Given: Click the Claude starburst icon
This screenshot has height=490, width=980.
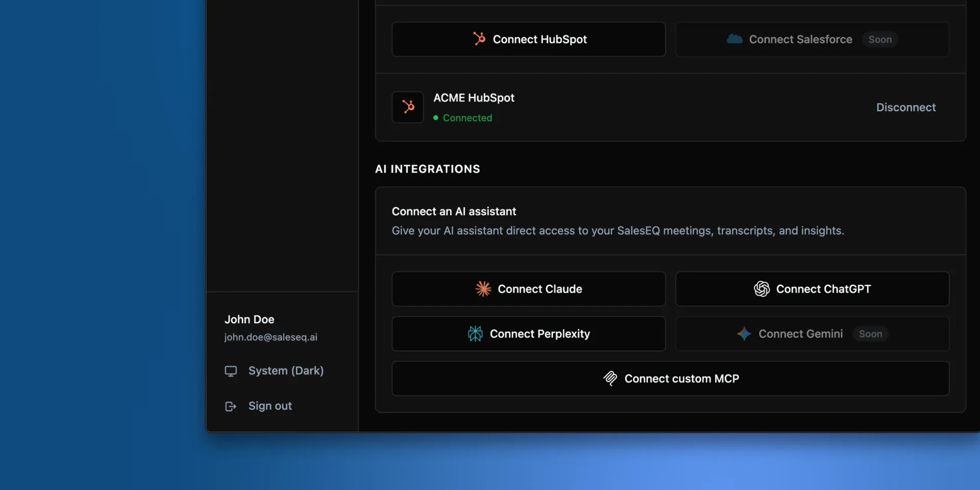Looking at the screenshot, I should tap(483, 289).
